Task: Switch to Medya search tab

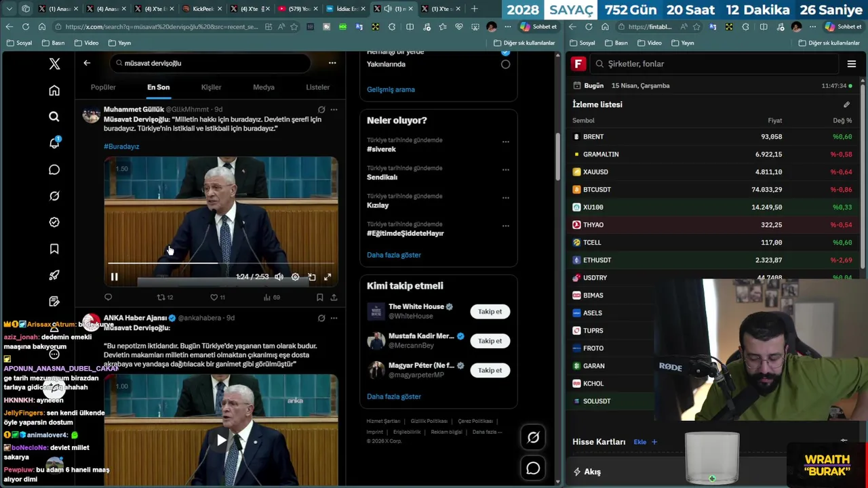Action: point(264,87)
